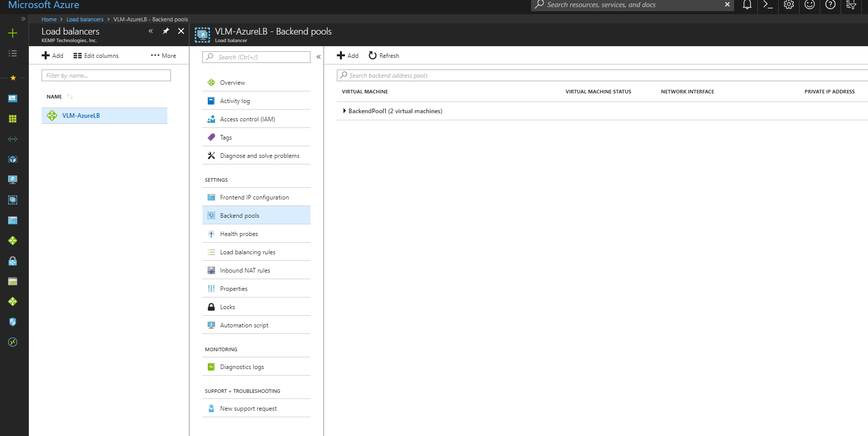Pin the Load balancers blade
This screenshot has width=868, height=436.
pos(166,31)
